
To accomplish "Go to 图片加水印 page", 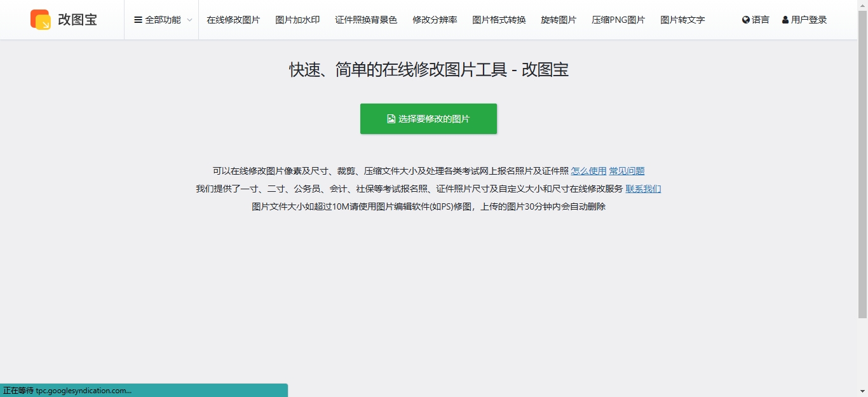I will pos(297,20).
